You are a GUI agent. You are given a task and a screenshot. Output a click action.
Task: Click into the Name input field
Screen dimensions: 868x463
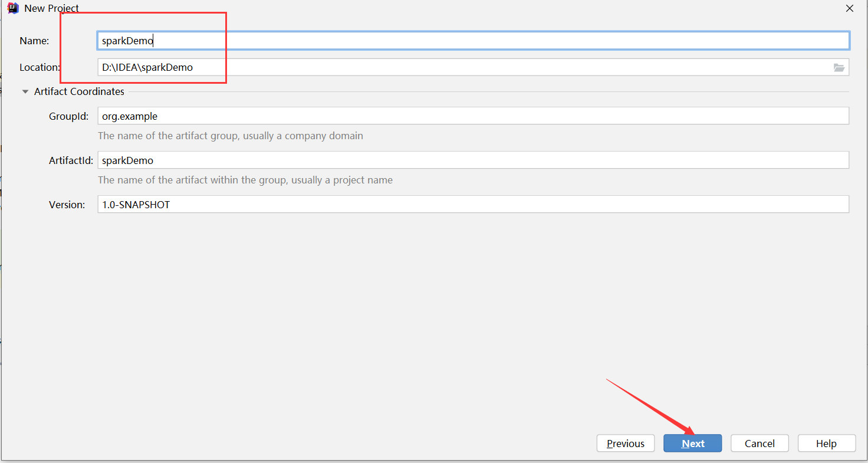(x=474, y=41)
